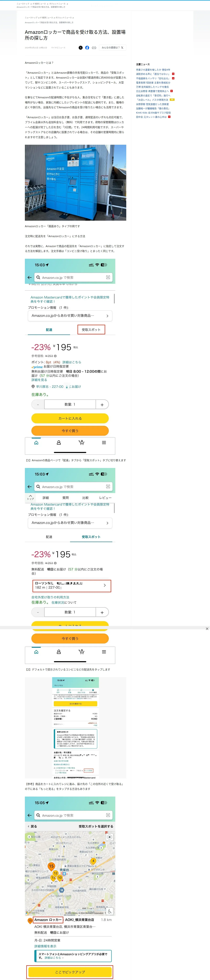Share the article on X

80,48
